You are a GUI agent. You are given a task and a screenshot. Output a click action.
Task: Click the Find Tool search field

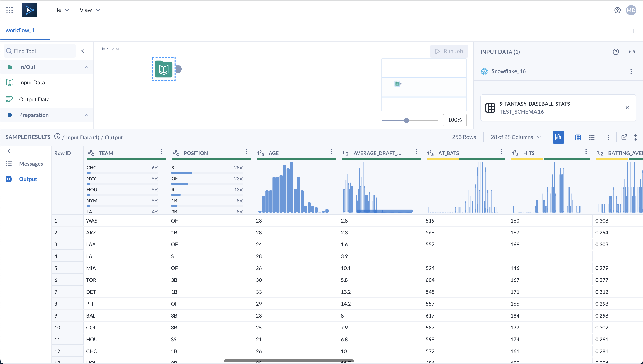pyautogui.click(x=40, y=51)
